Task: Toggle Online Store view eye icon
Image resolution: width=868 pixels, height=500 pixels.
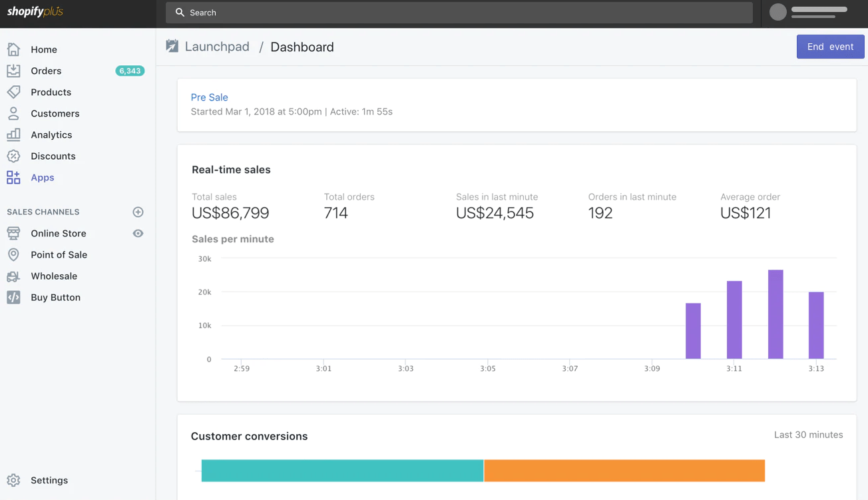Action: click(138, 233)
